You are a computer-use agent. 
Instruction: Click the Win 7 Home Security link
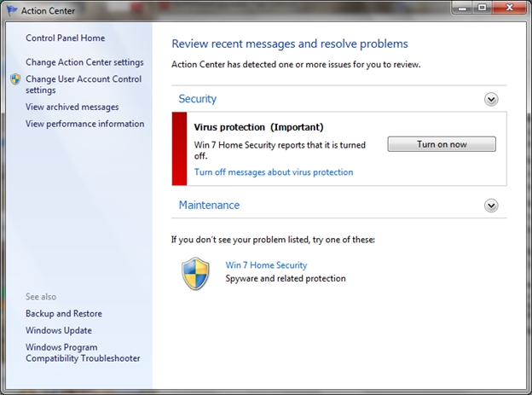click(266, 265)
